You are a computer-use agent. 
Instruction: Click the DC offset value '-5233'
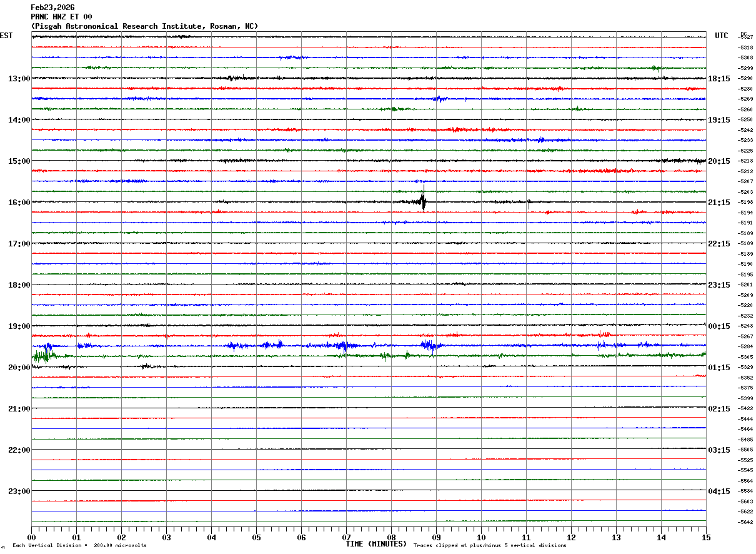pyautogui.click(x=745, y=140)
